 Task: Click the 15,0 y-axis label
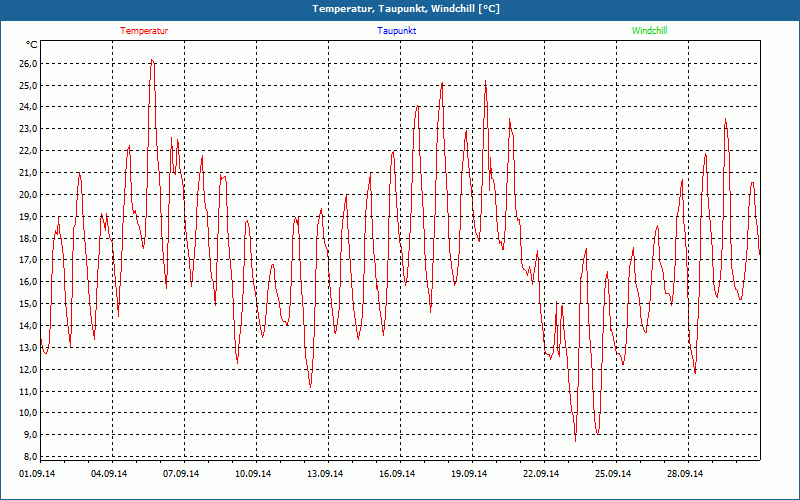28,304
